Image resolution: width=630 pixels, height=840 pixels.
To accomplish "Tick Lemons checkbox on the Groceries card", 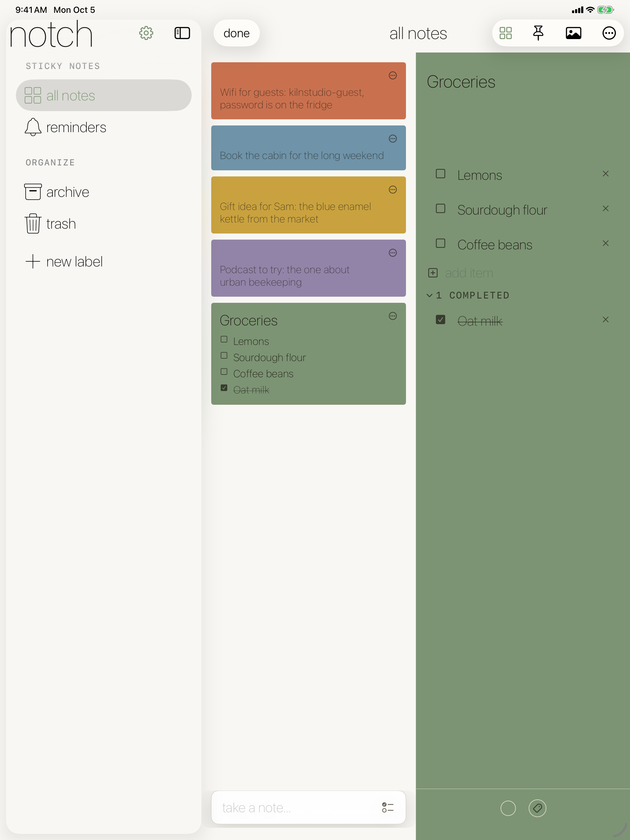I will pos(224,339).
